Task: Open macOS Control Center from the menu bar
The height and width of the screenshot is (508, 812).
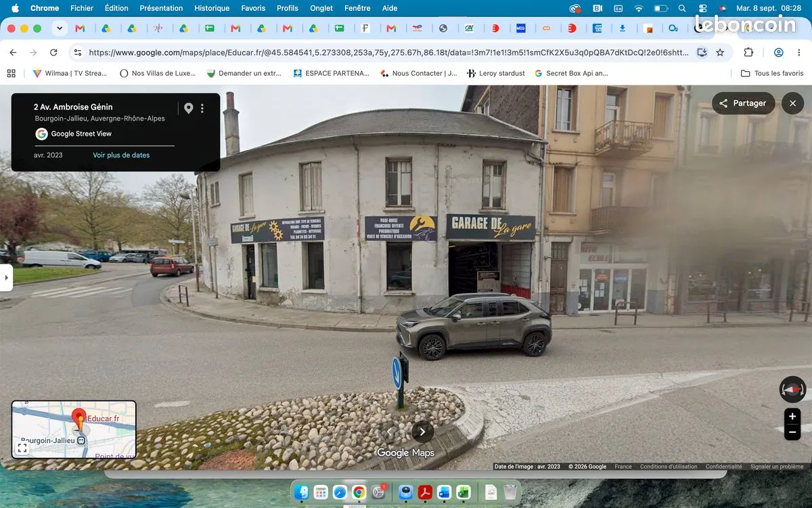Action: [x=702, y=8]
